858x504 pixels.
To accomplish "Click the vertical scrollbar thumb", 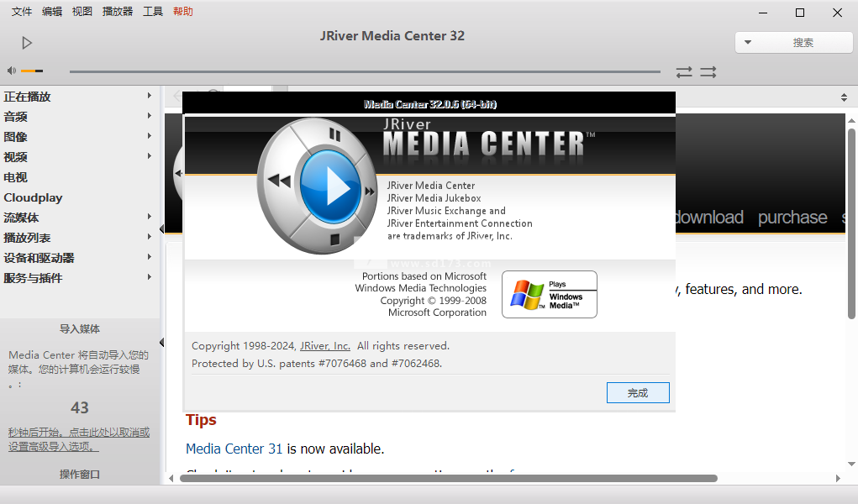I will click(851, 223).
